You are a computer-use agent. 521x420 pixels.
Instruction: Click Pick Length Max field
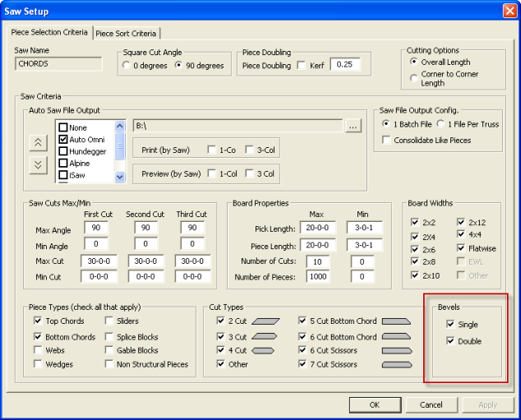point(318,228)
